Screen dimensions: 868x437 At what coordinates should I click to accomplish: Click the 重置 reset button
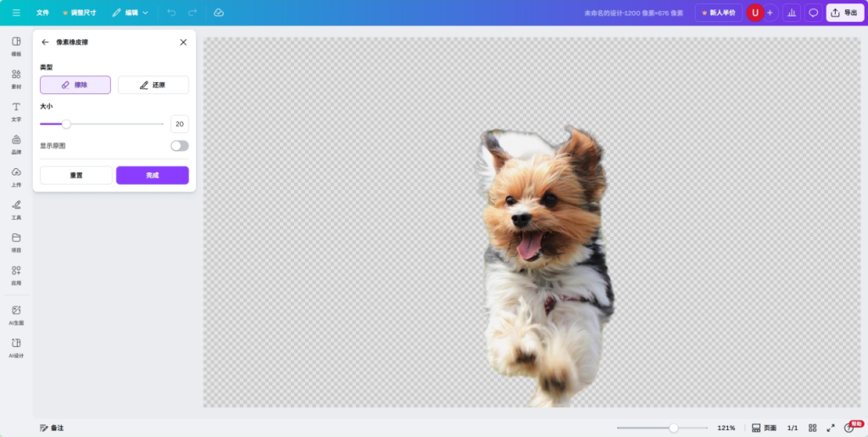75,175
